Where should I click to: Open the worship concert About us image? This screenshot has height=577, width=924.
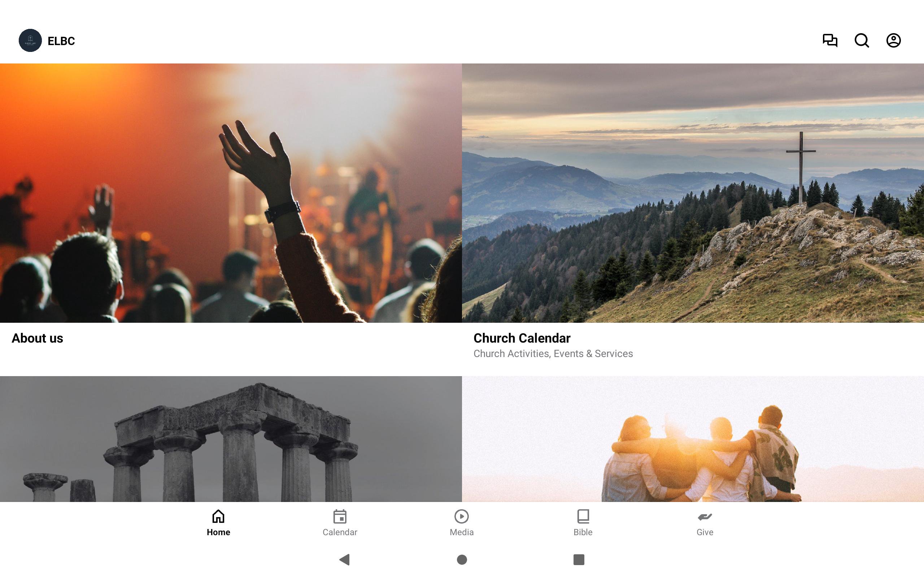tap(231, 193)
